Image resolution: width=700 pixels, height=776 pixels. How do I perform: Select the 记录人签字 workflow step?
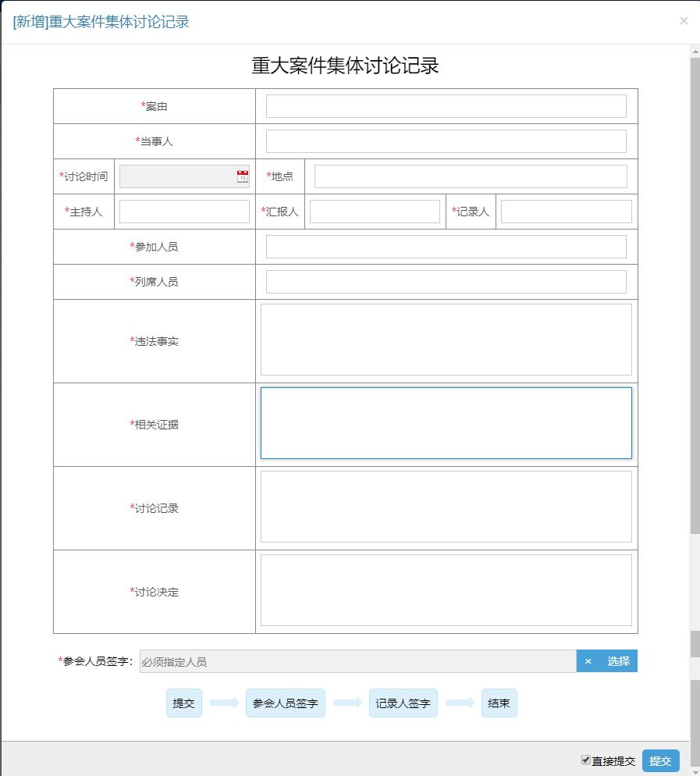[x=403, y=703]
